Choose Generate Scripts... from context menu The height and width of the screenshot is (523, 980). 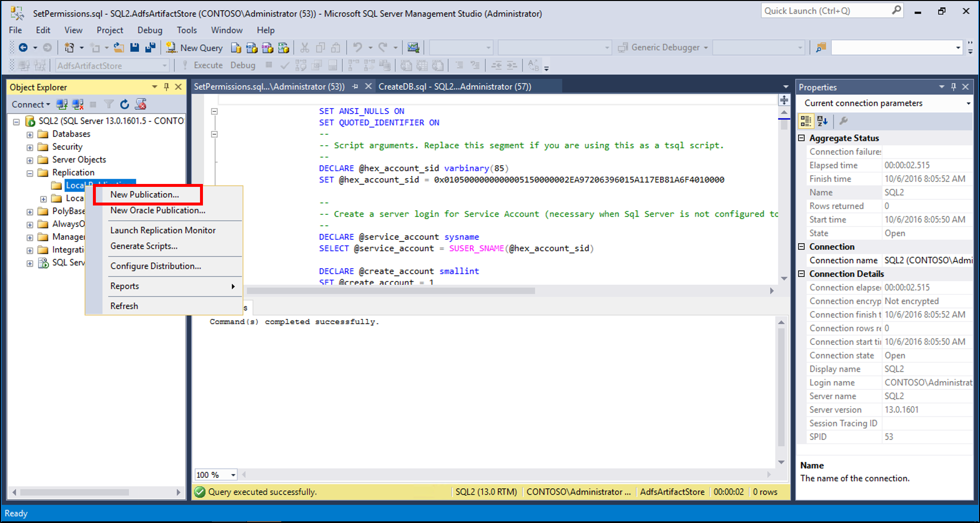pos(144,246)
